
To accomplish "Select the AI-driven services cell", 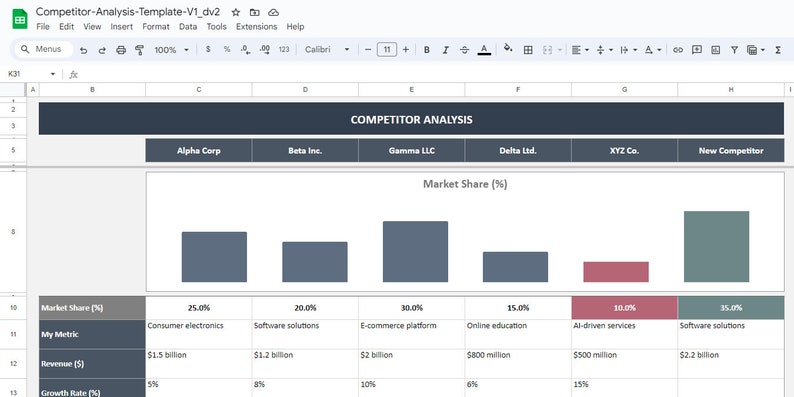I will point(624,334).
